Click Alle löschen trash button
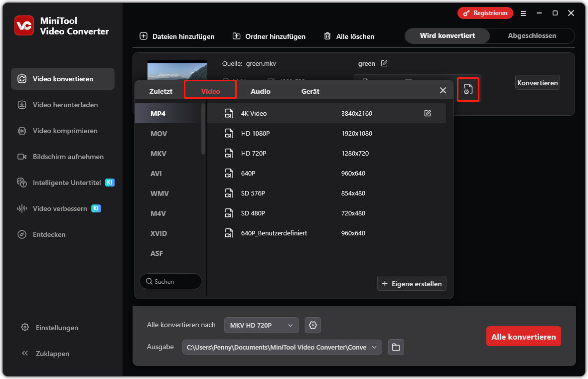The width and height of the screenshot is (588, 379). pos(349,36)
